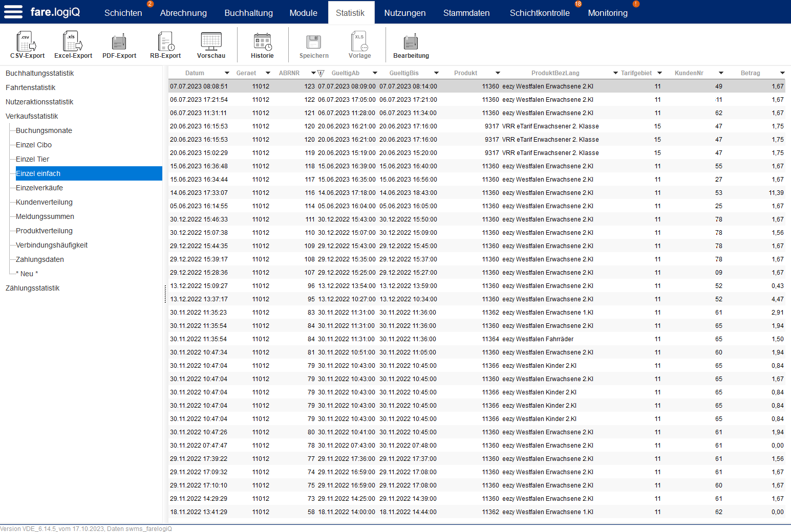This screenshot has width=791, height=532.
Task: Show the Historie calendar
Action: 262,42
